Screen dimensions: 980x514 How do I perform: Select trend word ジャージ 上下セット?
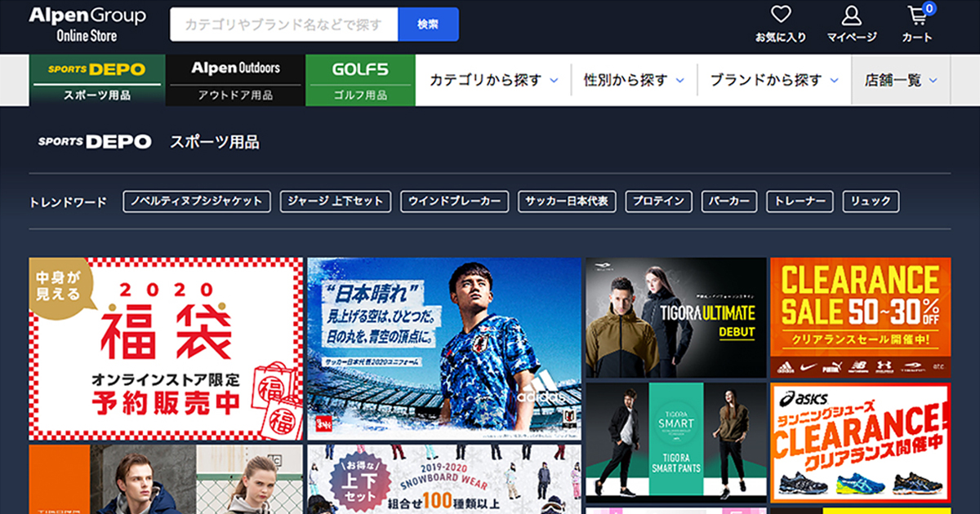tap(336, 202)
